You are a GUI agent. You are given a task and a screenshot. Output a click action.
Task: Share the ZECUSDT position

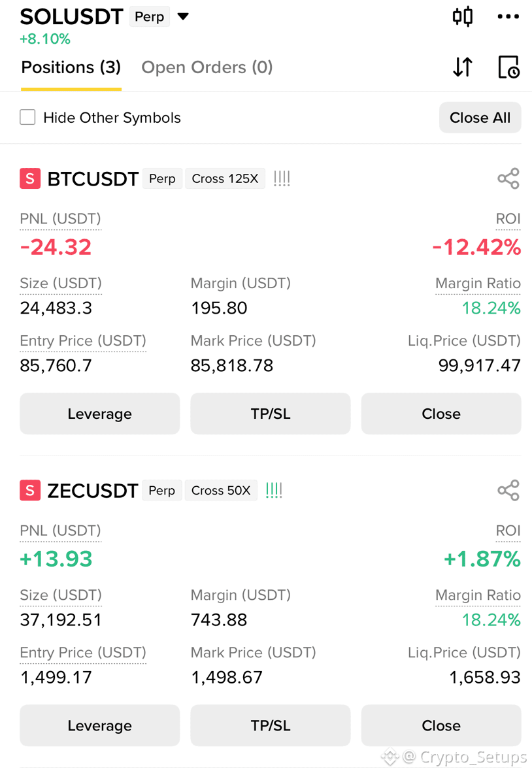pyautogui.click(x=508, y=491)
